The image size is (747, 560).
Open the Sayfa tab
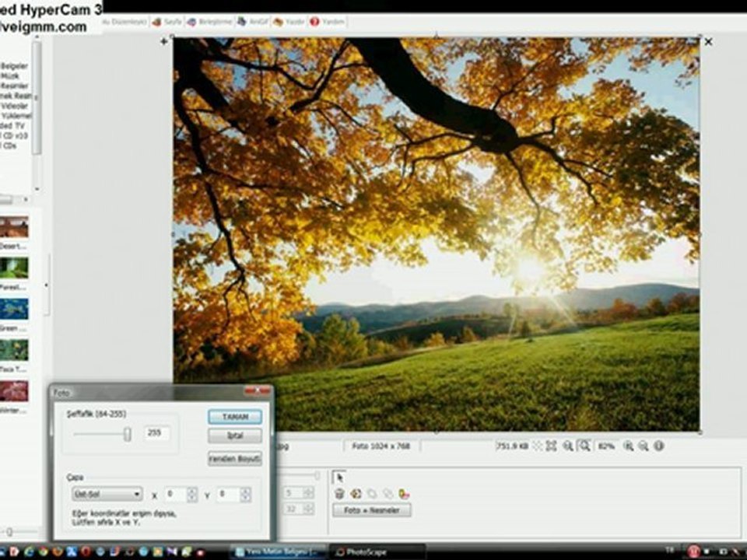[167, 22]
